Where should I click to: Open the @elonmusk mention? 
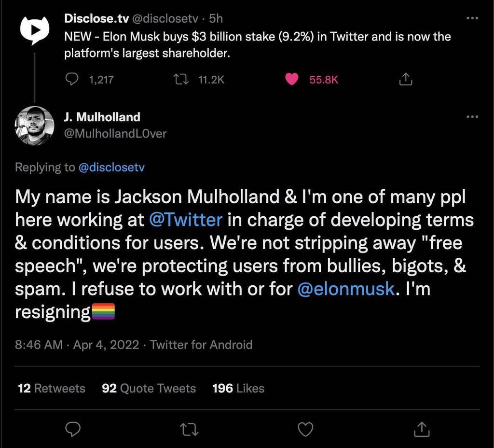[346, 289]
